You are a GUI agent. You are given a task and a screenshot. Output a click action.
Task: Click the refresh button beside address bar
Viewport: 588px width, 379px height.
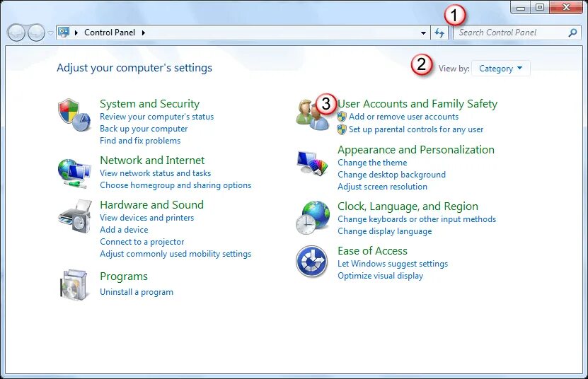(x=439, y=33)
